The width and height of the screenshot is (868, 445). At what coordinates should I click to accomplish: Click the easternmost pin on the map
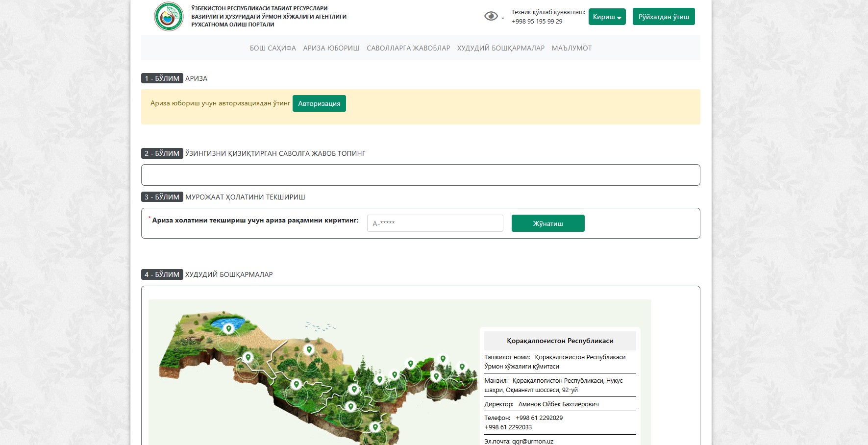coord(462,367)
